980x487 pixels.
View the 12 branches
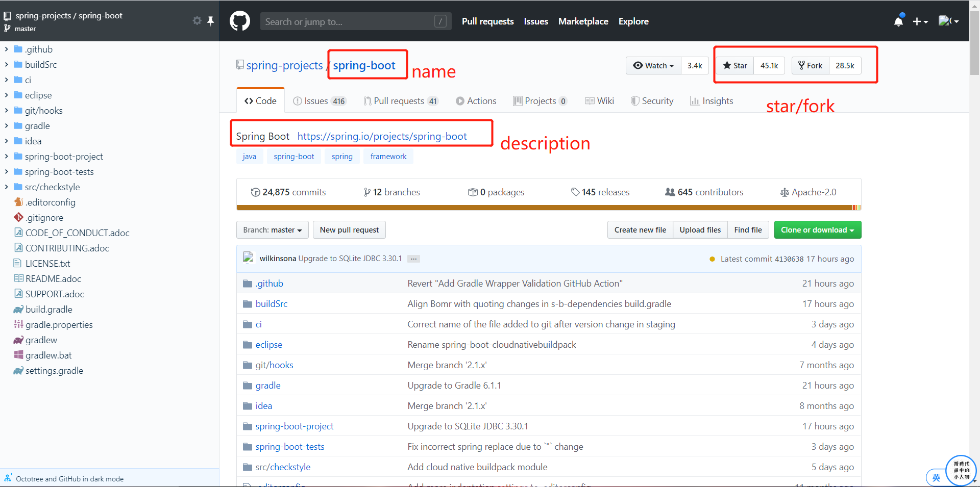coord(391,192)
